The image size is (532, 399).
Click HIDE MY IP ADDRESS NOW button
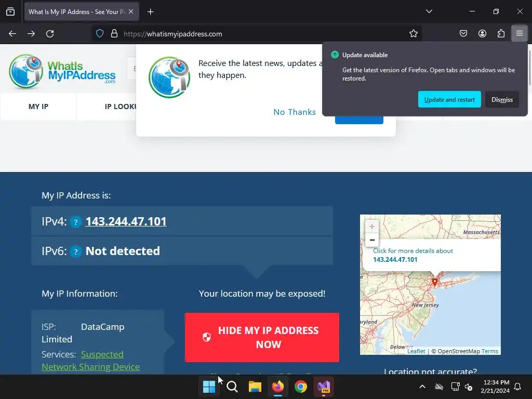pyautogui.click(x=262, y=337)
